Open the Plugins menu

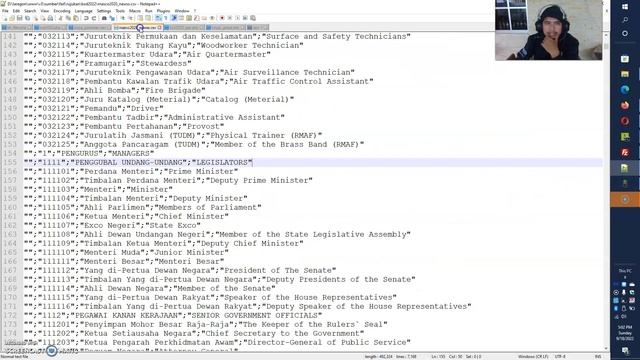[163, 11]
